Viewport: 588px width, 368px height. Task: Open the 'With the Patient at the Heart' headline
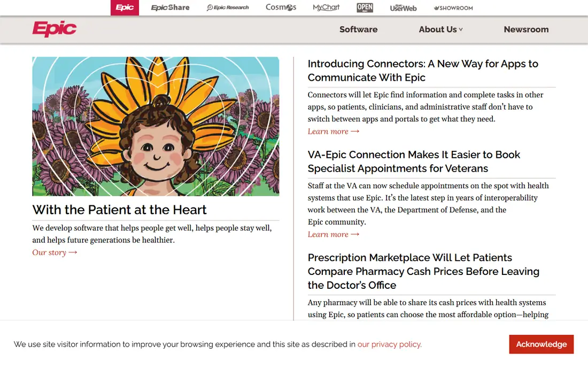point(119,210)
